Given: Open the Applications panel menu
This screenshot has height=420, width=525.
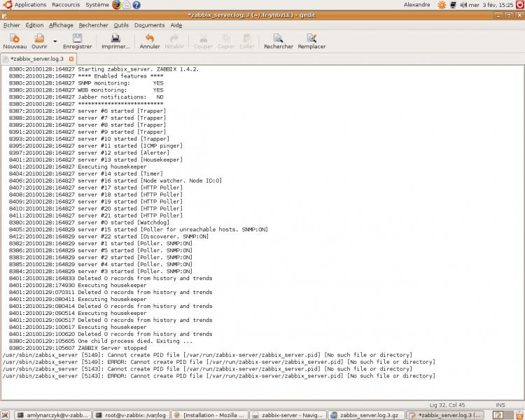Looking at the screenshot, I should coord(29,5).
